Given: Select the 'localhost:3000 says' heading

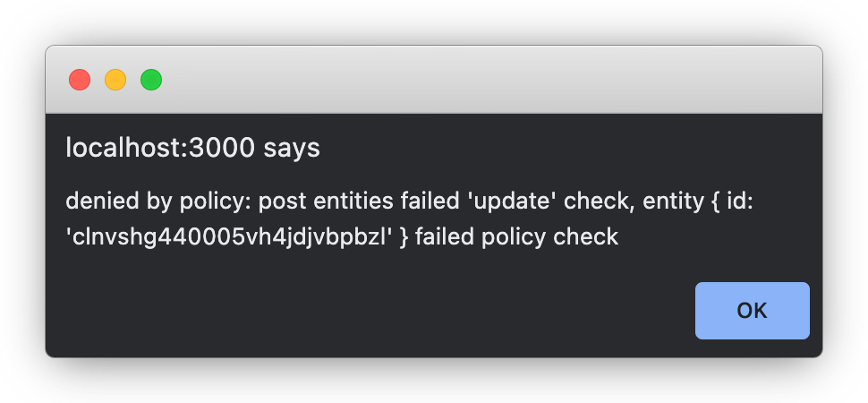Looking at the screenshot, I should point(192,148).
